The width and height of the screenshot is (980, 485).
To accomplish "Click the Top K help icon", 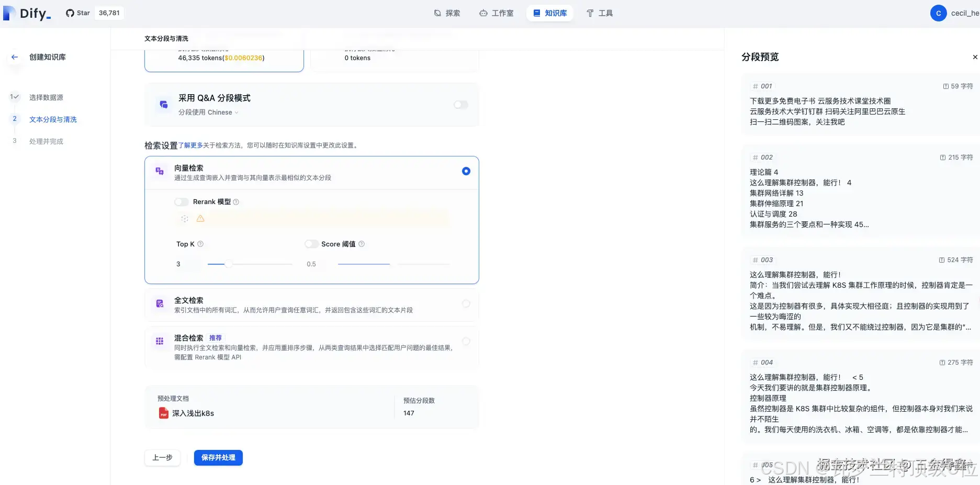I will click(200, 244).
